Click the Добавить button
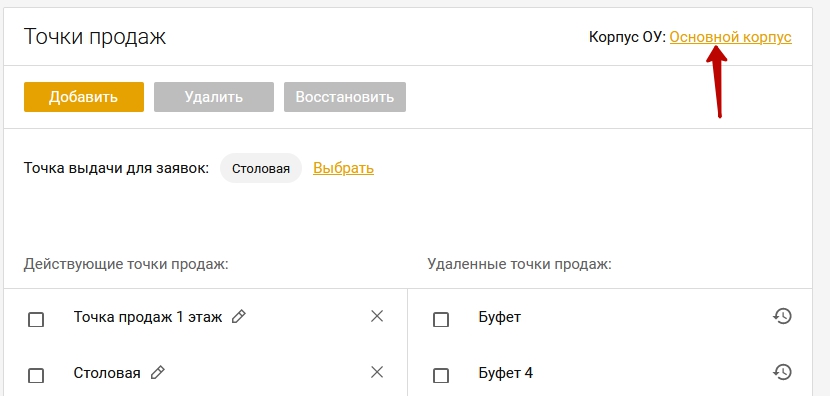This screenshot has width=830, height=396. tap(84, 97)
